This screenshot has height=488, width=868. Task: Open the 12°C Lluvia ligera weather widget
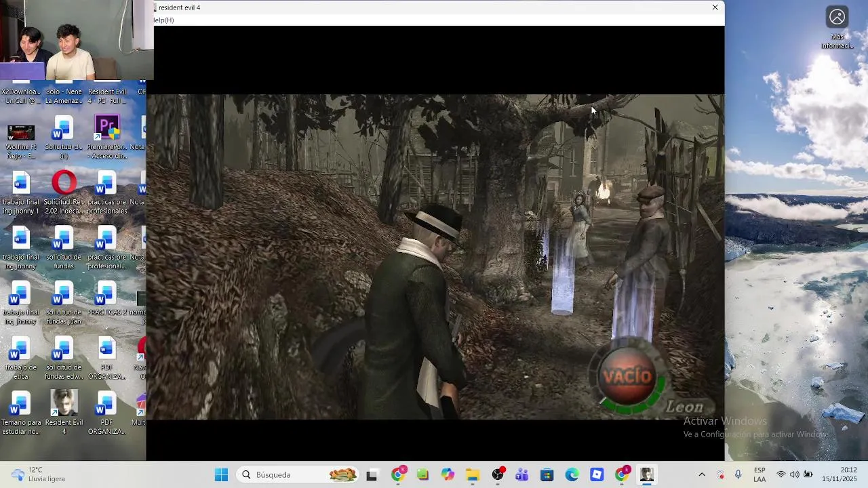tap(38, 474)
